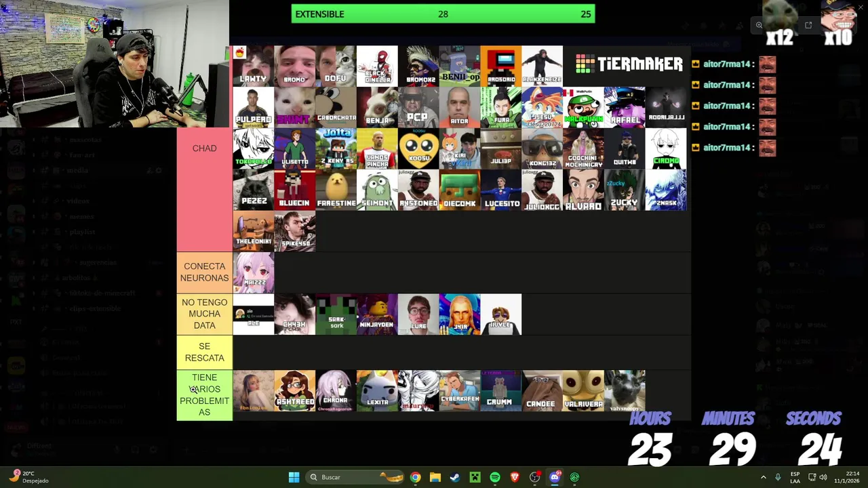The height and width of the screenshot is (488, 868).
Task: Open green circular app on taskbar
Action: click(x=574, y=477)
